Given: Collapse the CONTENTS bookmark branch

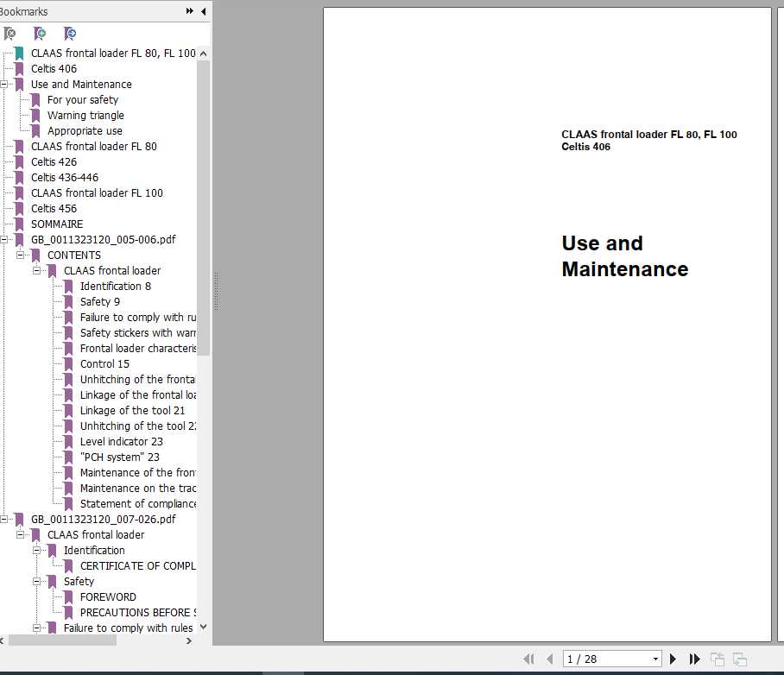Looking at the screenshot, I should click(21, 255).
